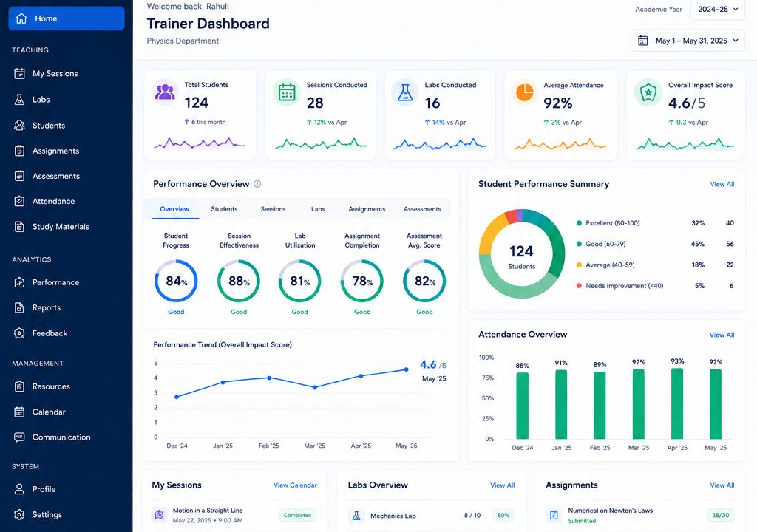
Task: Click View All in Attendance Overview
Action: coord(722,335)
